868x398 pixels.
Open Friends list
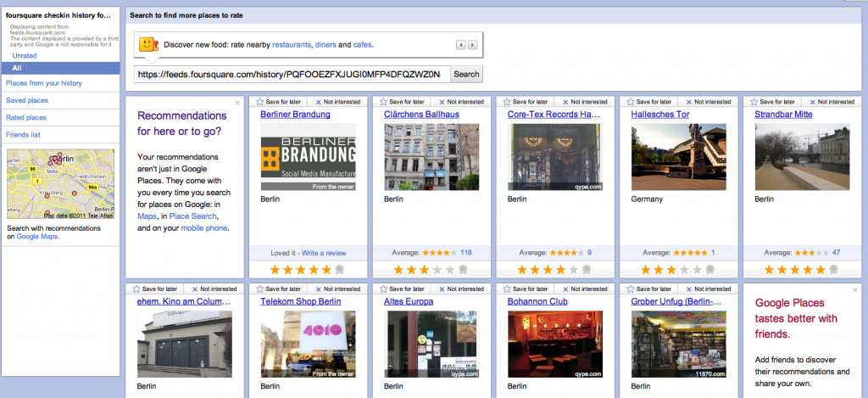coord(23,135)
